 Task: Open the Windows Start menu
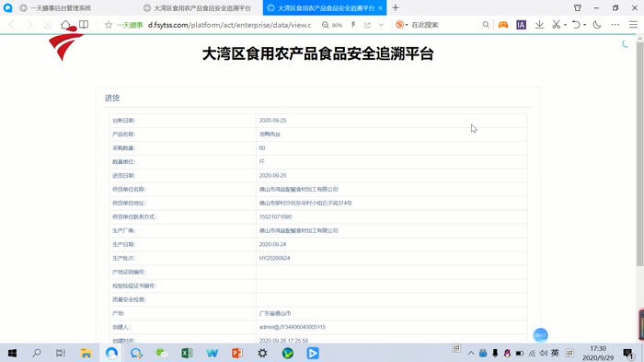pyautogui.click(x=12, y=353)
